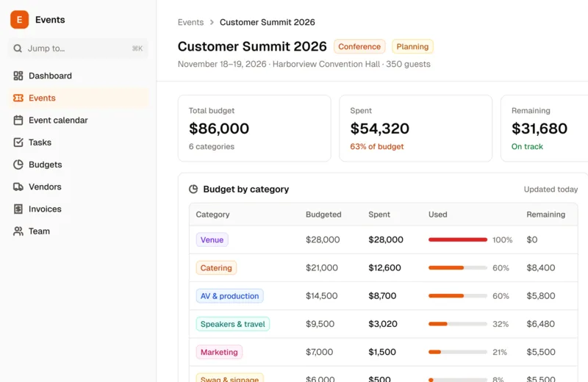
Task: Open Dashboard in the sidebar
Action: (78, 76)
